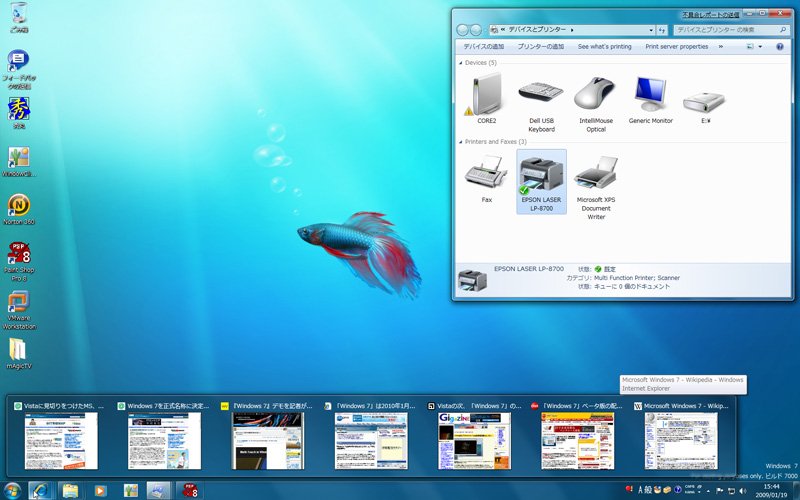Click デバイスの追加 toolbar command
The image size is (800, 500).
pyautogui.click(x=484, y=46)
